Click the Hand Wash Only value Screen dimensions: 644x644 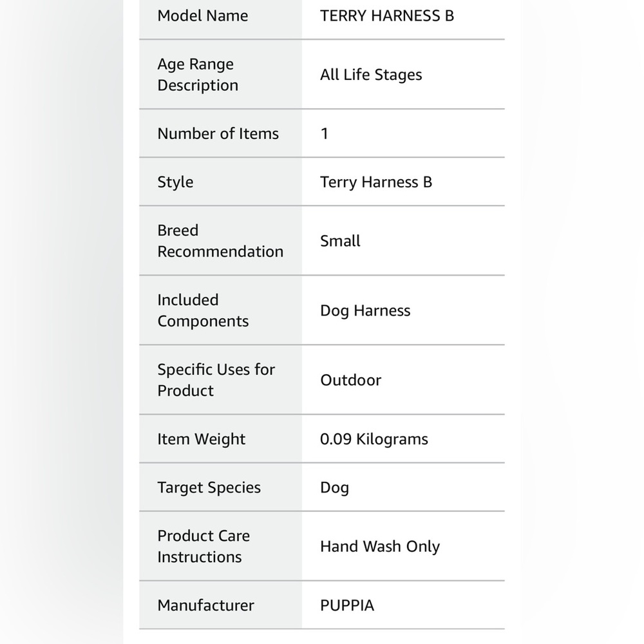380,546
